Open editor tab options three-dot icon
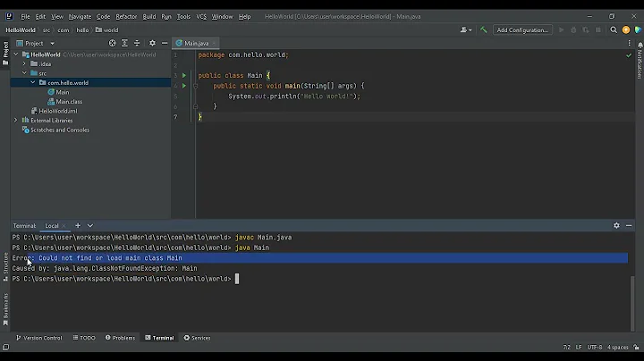This screenshot has height=361, width=644. (x=629, y=43)
